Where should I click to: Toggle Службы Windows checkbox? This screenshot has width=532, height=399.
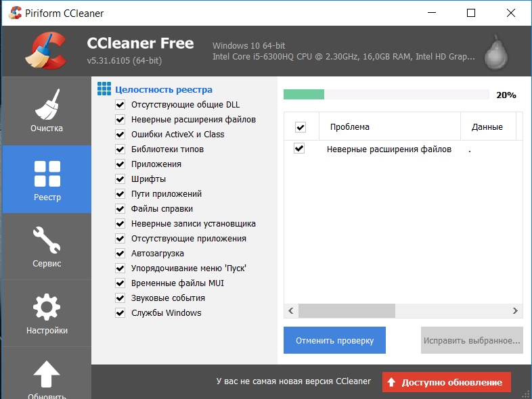(120, 313)
